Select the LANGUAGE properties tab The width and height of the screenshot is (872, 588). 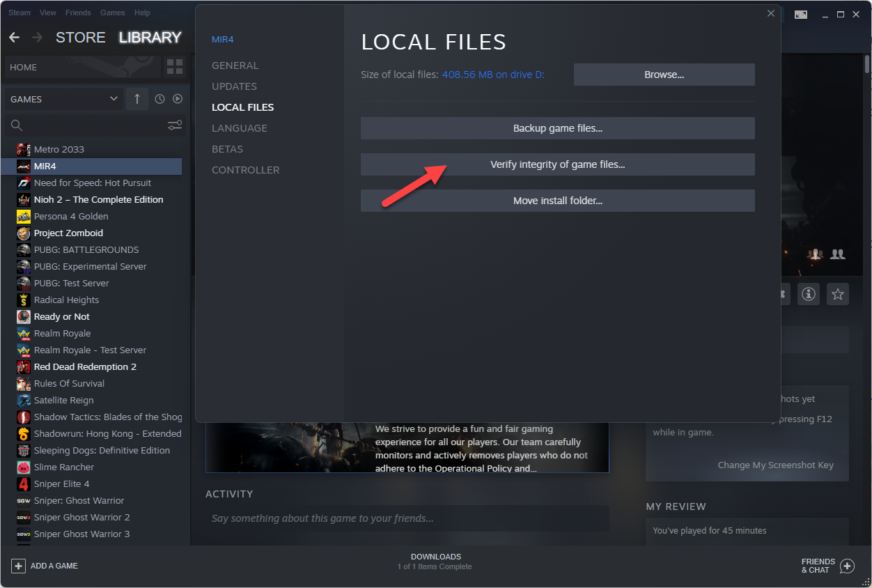(240, 128)
